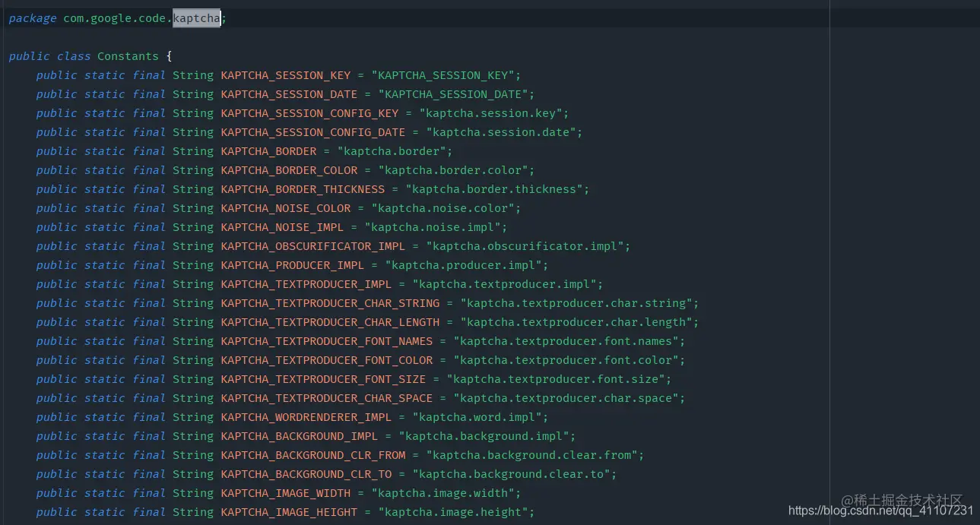Screen dimensions: 980x525
Task: Select KAPTCHA_BACKGROUND_CLR_TO identifier
Action: coord(306,474)
